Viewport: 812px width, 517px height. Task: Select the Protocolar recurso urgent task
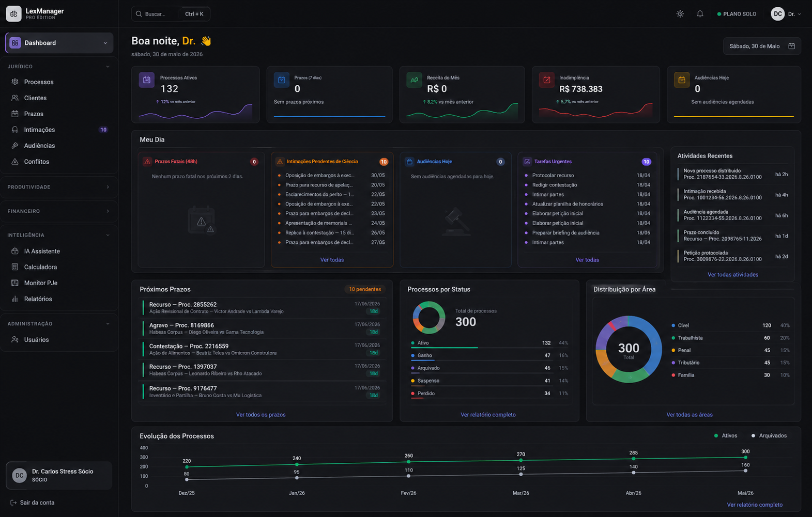pos(588,175)
